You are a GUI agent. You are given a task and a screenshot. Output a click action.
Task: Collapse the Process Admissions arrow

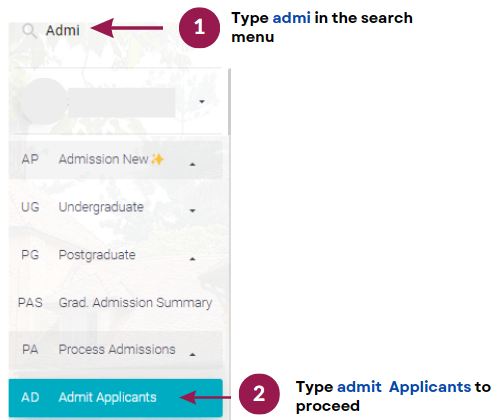pos(192,354)
